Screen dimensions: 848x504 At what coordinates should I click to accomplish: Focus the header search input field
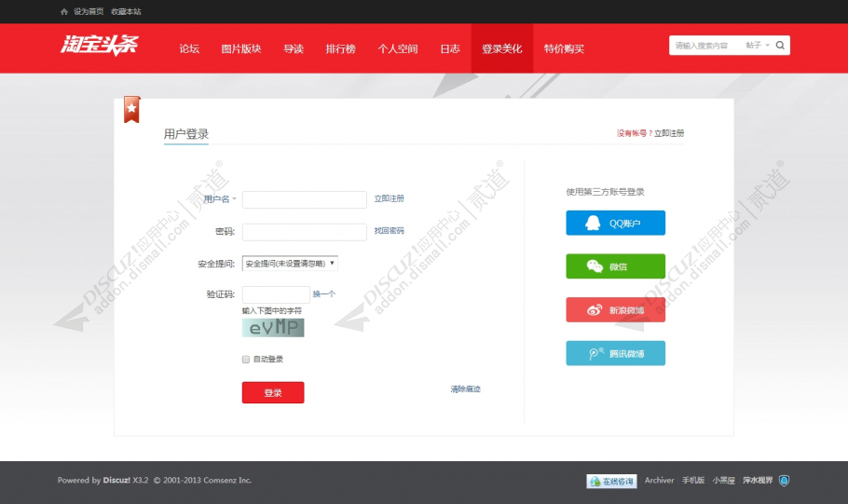[x=704, y=46]
